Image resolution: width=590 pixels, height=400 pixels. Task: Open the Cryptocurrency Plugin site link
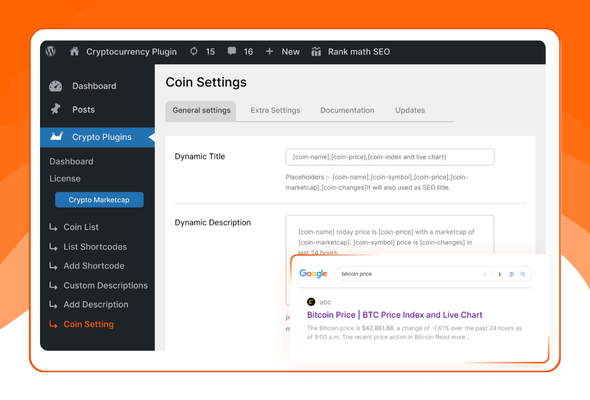click(x=131, y=52)
